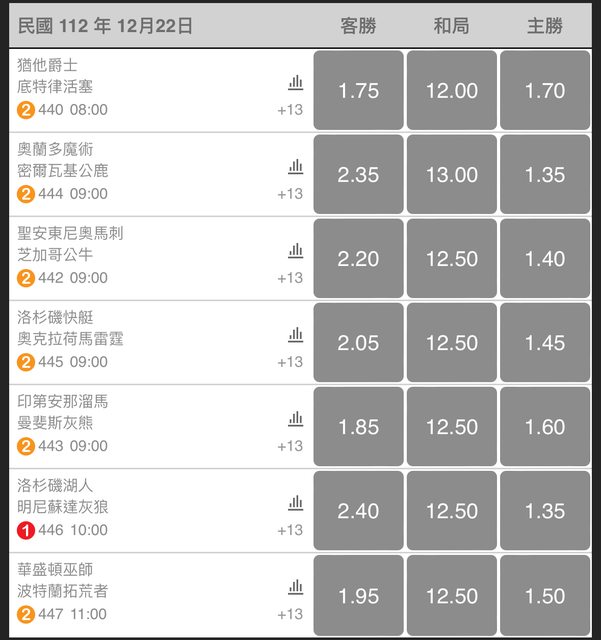The height and width of the screenshot is (640, 601).
Task: Choose home win odds 1.50 for 波特蘭拓荒者
Action: pyautogui.click(x=545, y=595)
